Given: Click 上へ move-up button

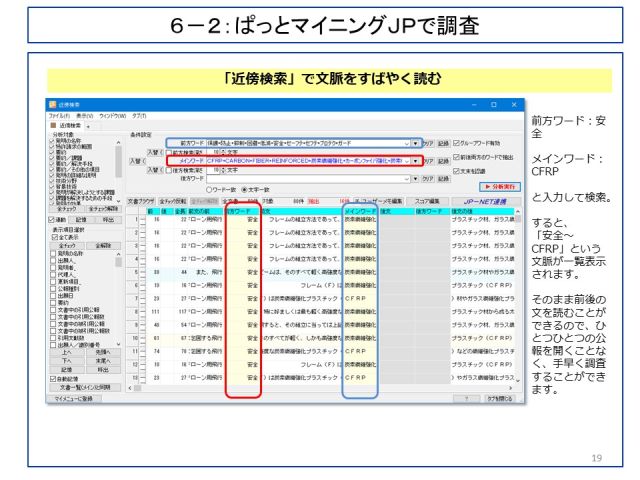Looking at the screenshot, I should point(67,352).
